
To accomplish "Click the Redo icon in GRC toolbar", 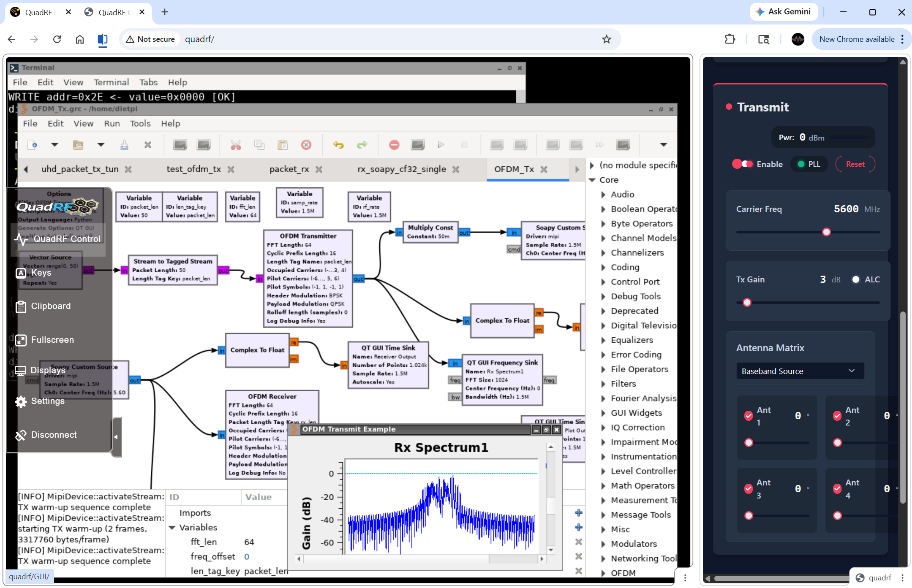I will [362, 145].
